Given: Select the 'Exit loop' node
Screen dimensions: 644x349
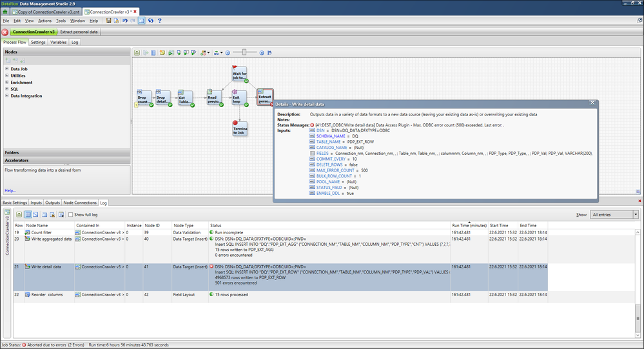Looking at the screenshot, I should [x=240, y=98].
